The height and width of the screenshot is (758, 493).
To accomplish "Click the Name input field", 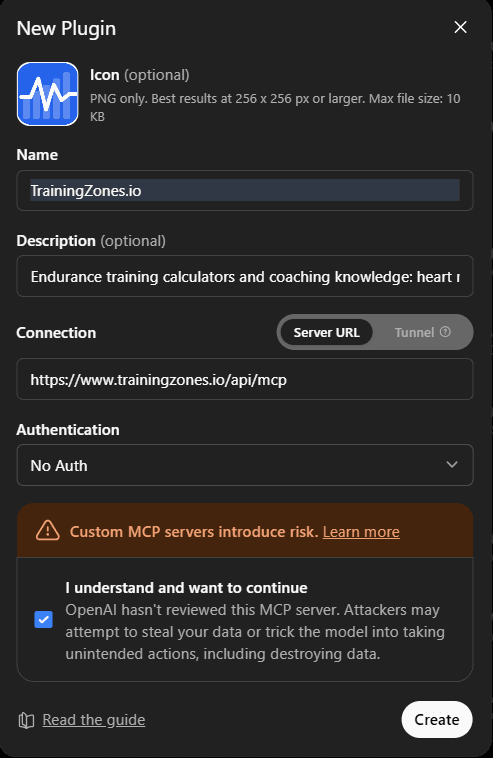I will pos(245,190).
